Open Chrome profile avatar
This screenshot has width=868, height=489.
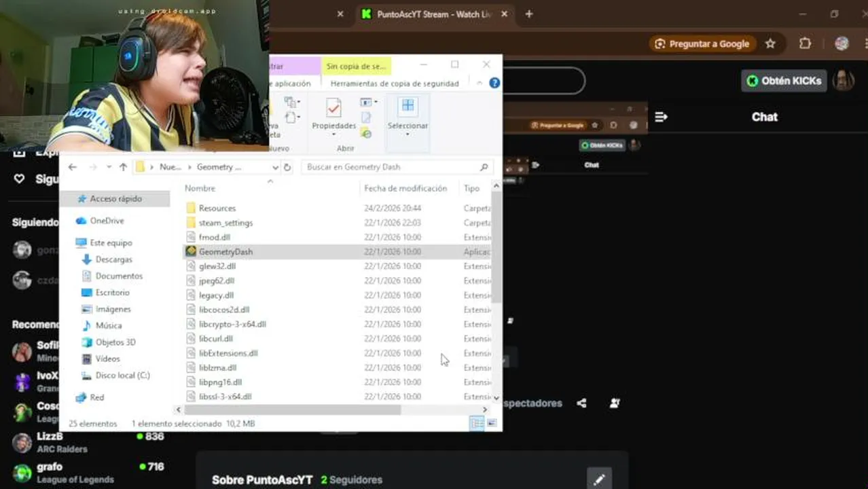point(842,43)
